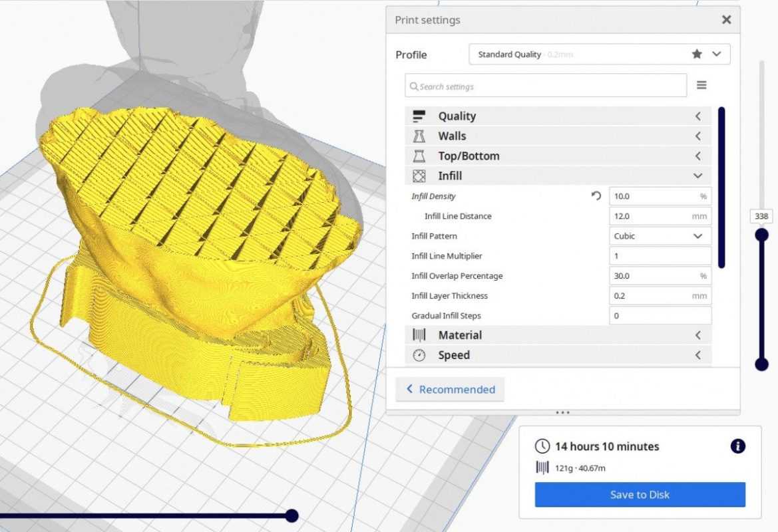Open the Infill Pattern Cubic dropdown
The height and width of the screenshot is (532, 778).
[x=660, y=236]
